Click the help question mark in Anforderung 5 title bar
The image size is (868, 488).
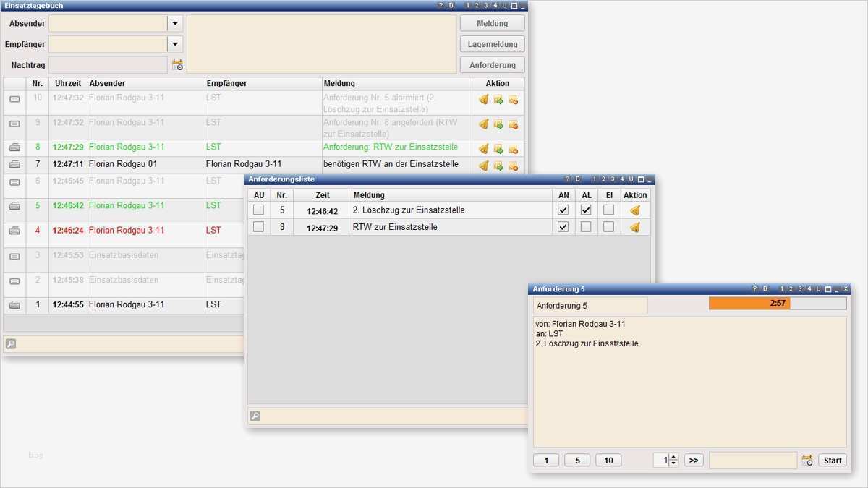point(754,288)
